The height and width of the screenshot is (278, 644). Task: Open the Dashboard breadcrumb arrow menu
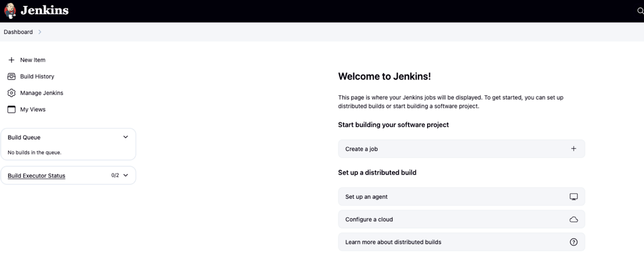click(40, 32)
